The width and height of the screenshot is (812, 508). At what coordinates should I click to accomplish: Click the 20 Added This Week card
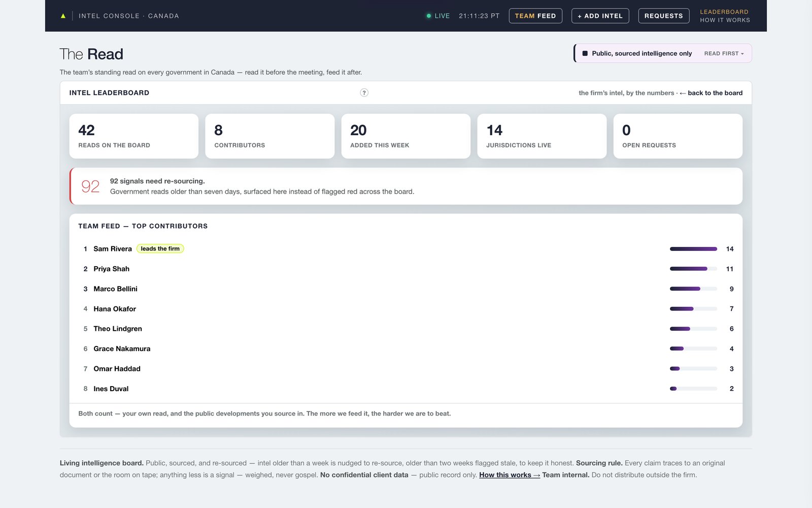[x=406, y=136]
